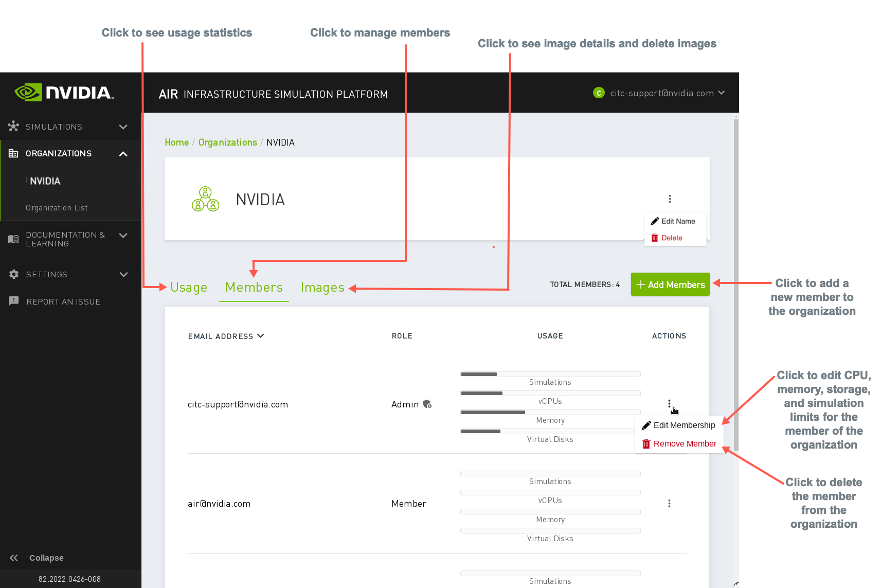
Task: Click the green circle avatar in the top bar
Action: [x=598, y=93]
